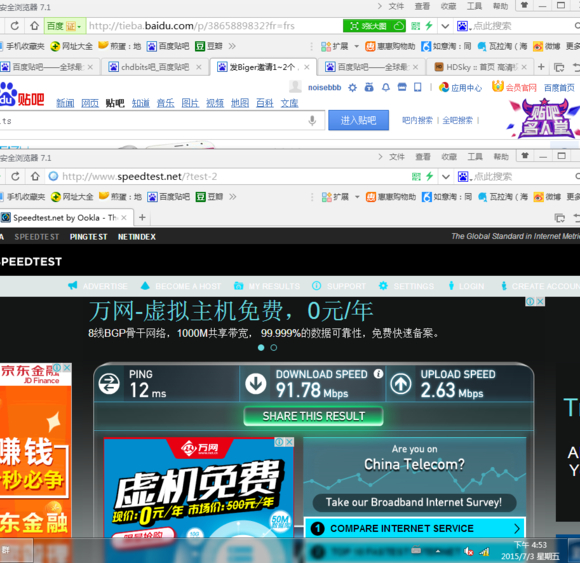Image resolution: width=580 pixels, height=563 pixels.
Task: Go home in the top browser window
Action: [34, 26]
